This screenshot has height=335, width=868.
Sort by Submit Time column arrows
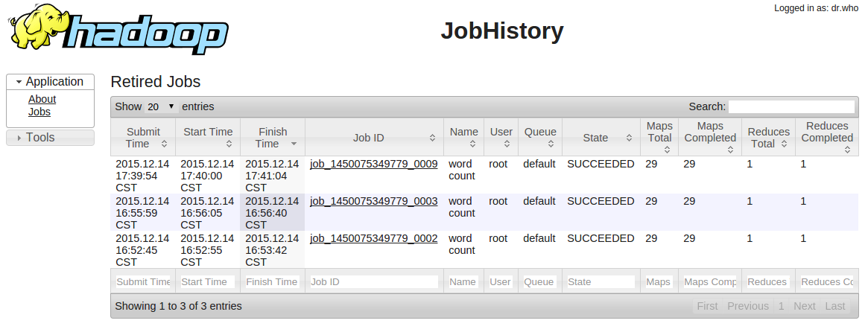click(x=164, y=144)
